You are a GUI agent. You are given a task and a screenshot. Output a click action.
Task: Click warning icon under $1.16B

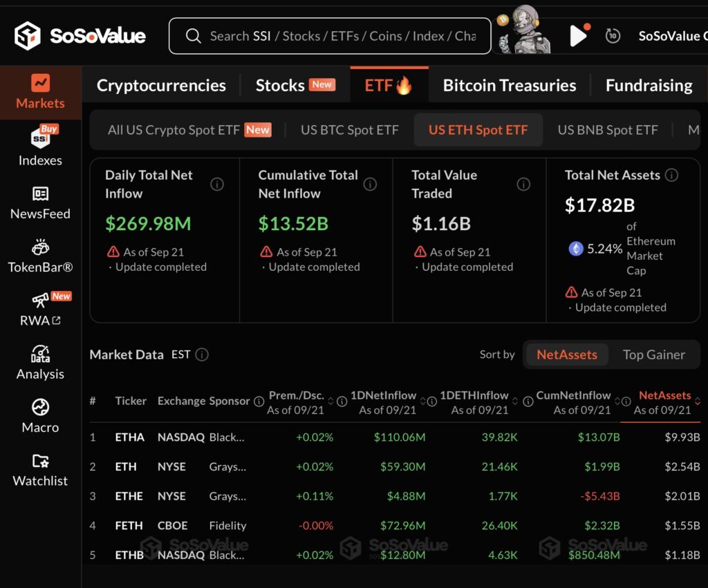point(420,252)
